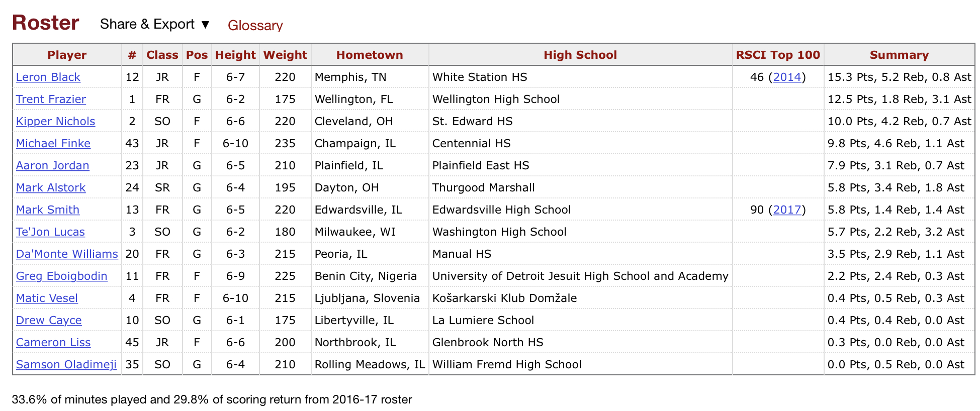Viewport: 980px width, 411px height.
Task: Click the RSCI Top 100 column header
Action: click(x=778, y=55)
